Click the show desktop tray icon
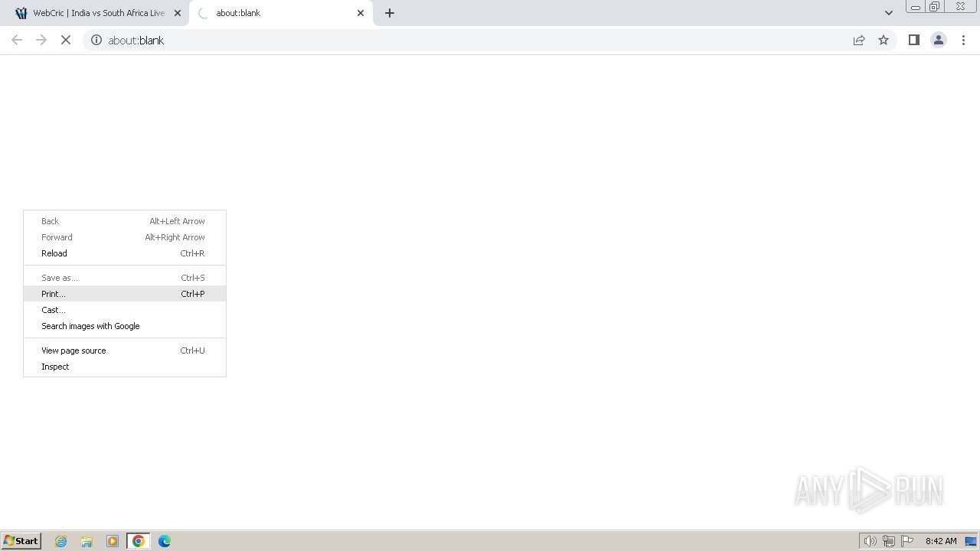This screenshot has width=980, height=551. pos(971,541)
